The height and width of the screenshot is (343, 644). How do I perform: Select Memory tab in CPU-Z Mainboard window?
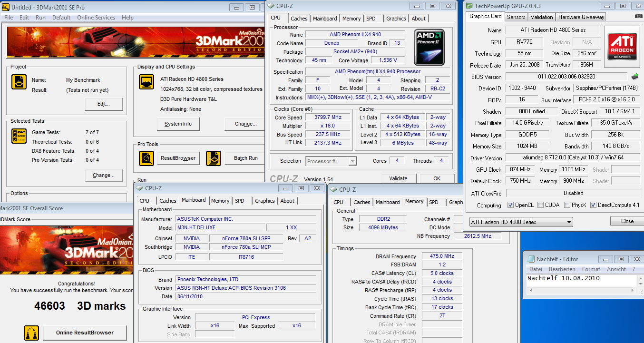coord(220,201)
